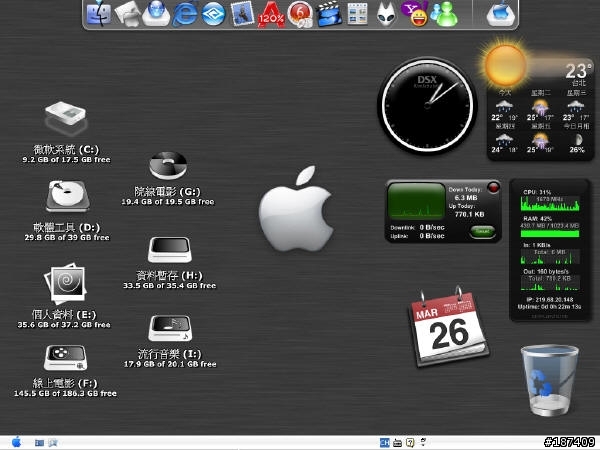Image resolution: width=600 pixels, height=450 pixels.
Task: Open the Recycle Bin trash can
Action: click(549, 380)
